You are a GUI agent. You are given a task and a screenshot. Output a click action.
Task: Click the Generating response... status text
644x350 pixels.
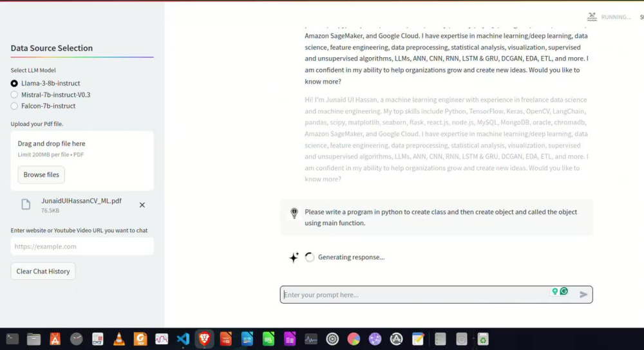(x=351, y=257)
